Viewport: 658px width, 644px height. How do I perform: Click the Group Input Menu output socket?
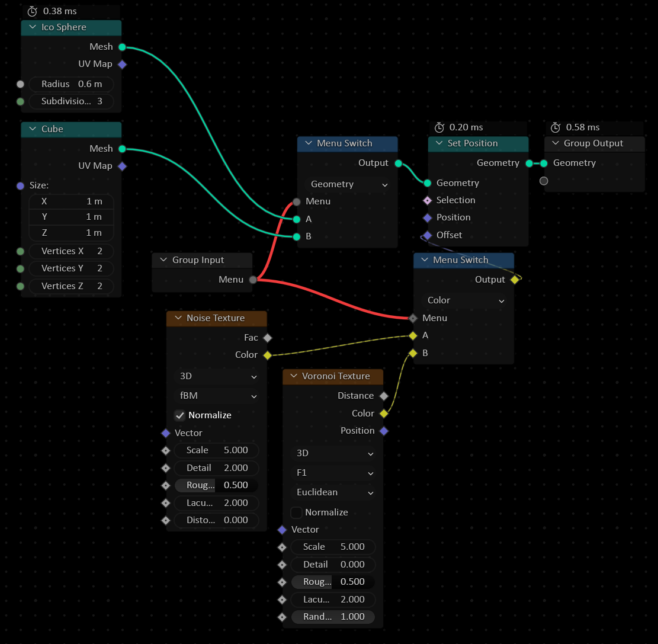253,280
